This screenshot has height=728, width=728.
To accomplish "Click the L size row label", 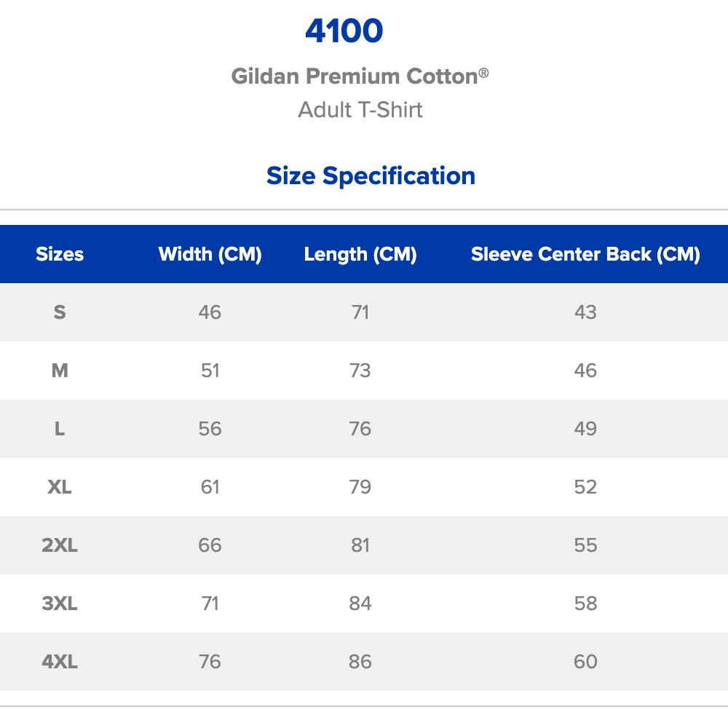I will coord(60,429).
